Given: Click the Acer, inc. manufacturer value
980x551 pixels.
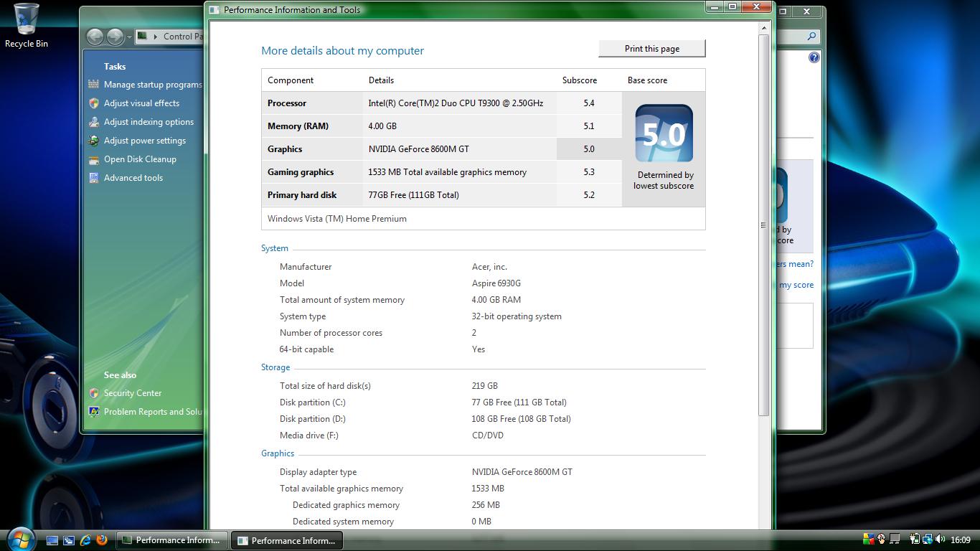Looking at the screenshot, I should click(x=489, y=267).
